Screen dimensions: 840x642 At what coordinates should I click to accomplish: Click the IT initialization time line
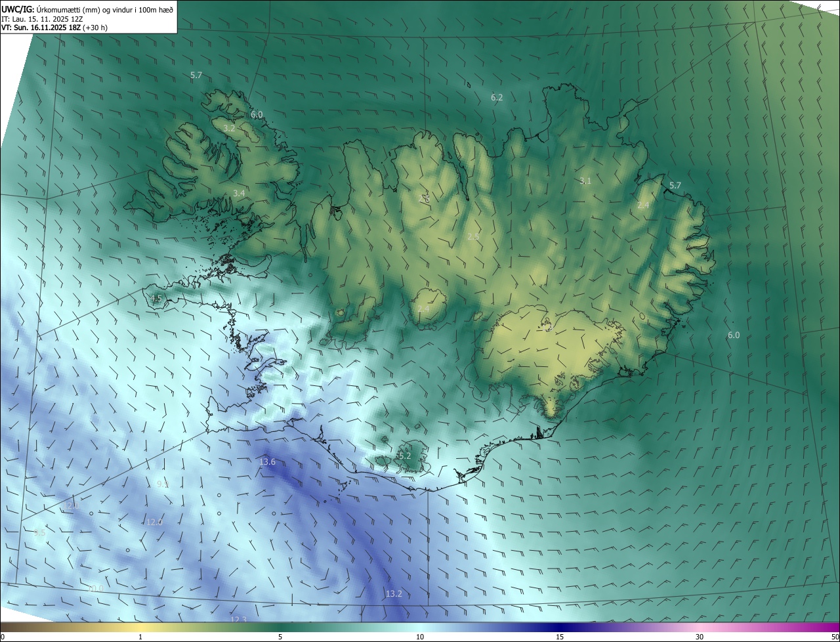pos(43,19)
